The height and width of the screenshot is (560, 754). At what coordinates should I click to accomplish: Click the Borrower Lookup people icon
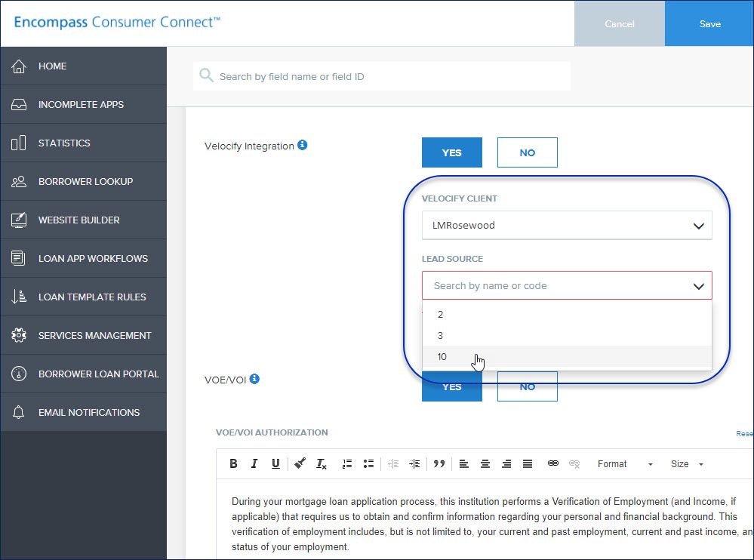[x=19, y=182]
